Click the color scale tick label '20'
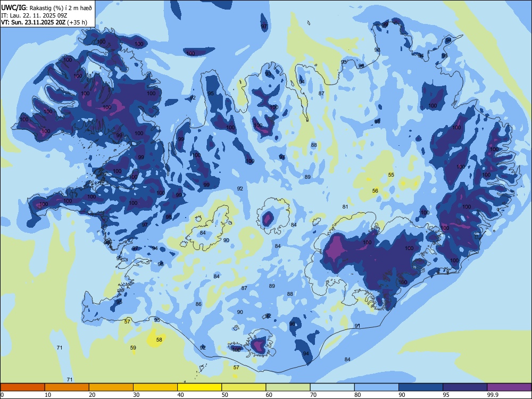Screen dimensions: 532x399 92,395
